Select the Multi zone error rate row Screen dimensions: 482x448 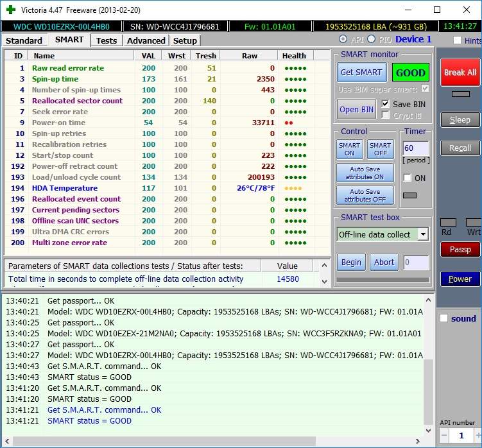[x=168, y=243]
